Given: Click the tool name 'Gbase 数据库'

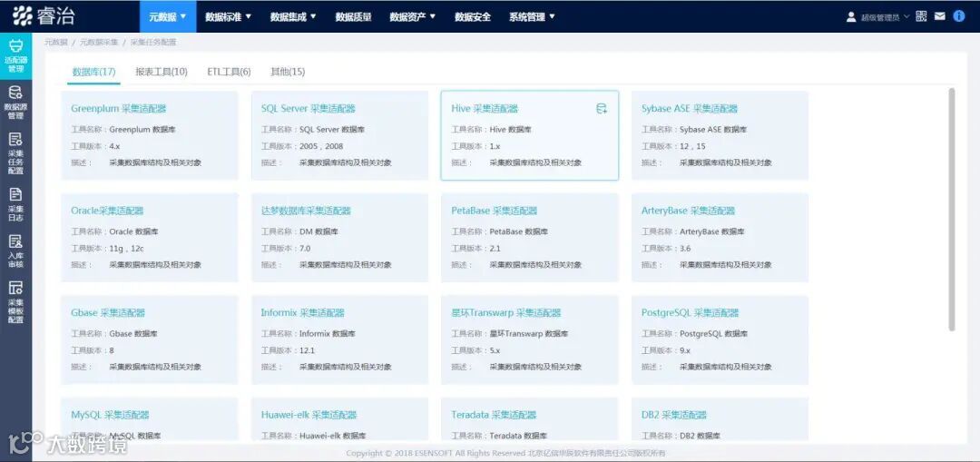Looking at the screenshot, I should [133, 334].
